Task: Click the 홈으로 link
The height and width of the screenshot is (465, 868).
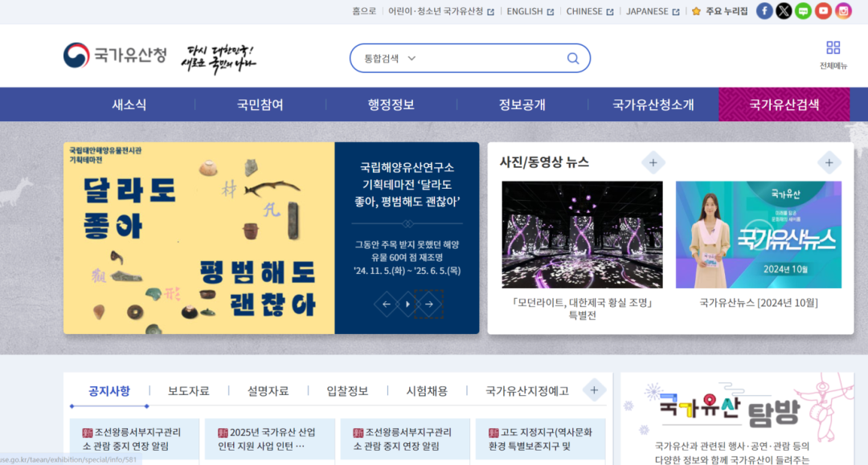Action: [364, 11]
